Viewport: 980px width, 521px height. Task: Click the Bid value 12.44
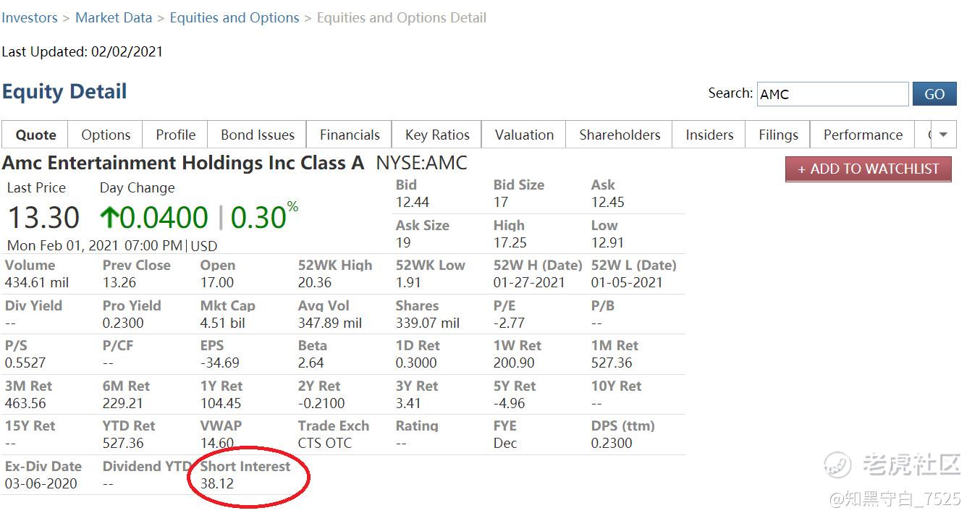point(413,203)
